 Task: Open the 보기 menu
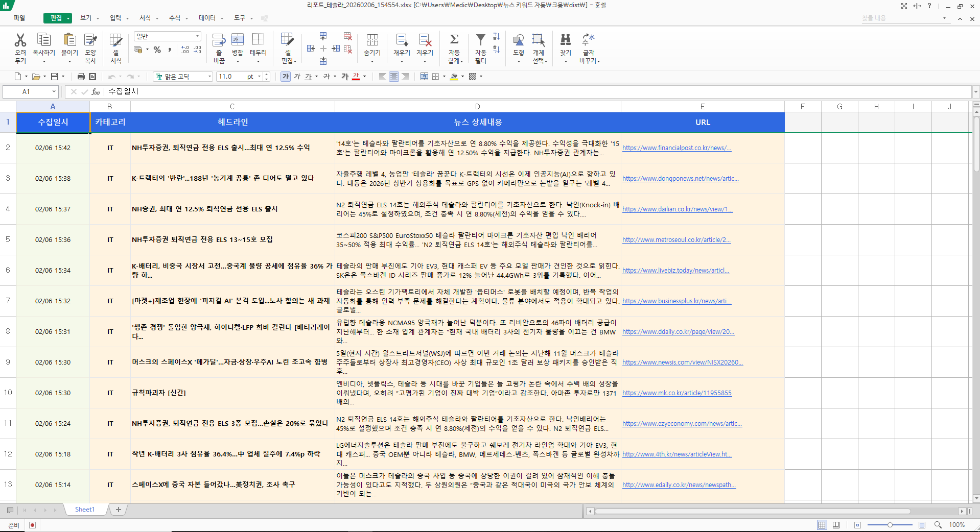coord(86,18)
